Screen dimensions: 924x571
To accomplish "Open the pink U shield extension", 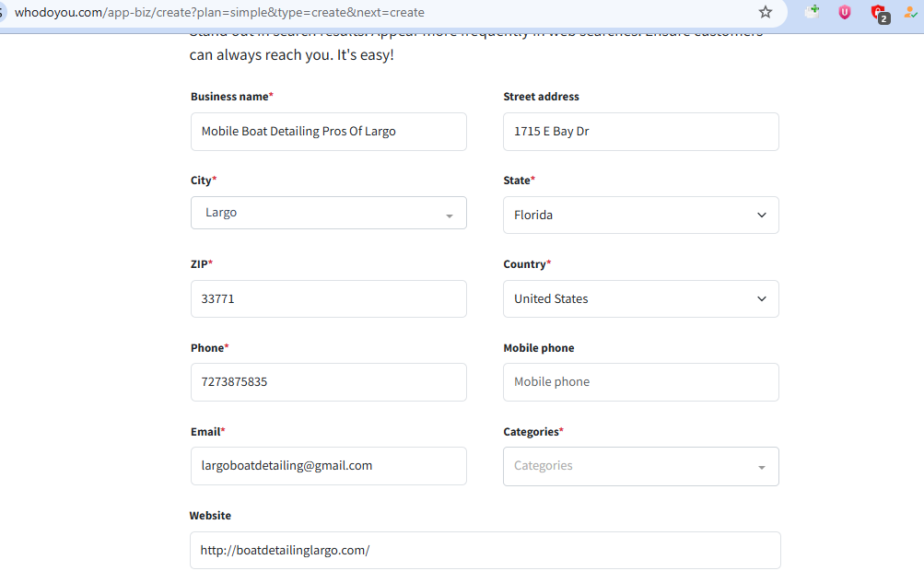I will pos(845,12).
